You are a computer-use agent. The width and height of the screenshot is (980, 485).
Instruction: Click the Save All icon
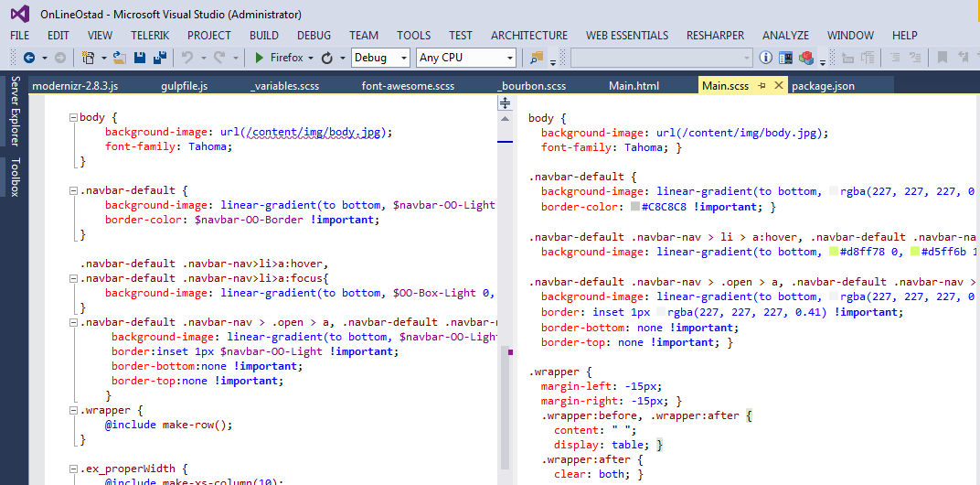(x=160, y=58)
